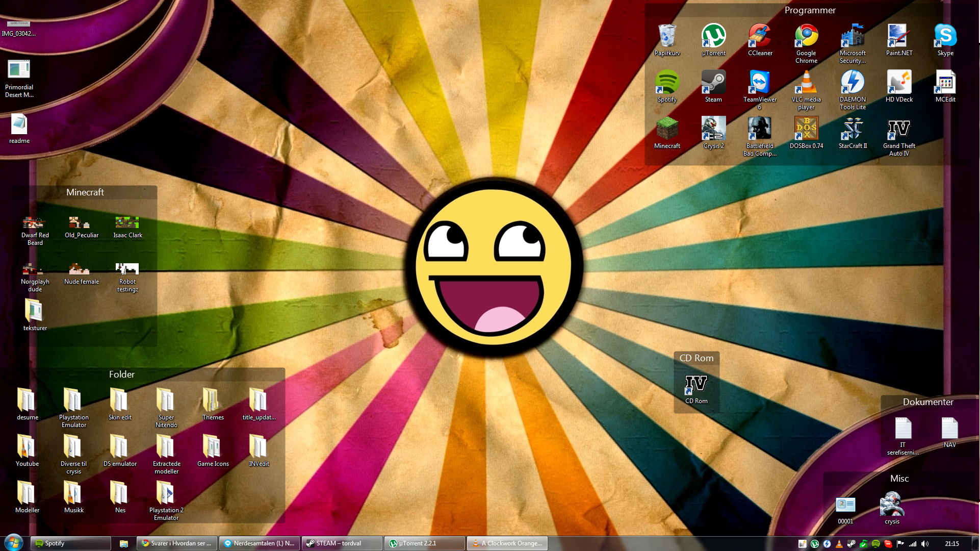Viewport: 980px width, 551px height.
Task: Open the Skin edit folder
Action: 120,404
